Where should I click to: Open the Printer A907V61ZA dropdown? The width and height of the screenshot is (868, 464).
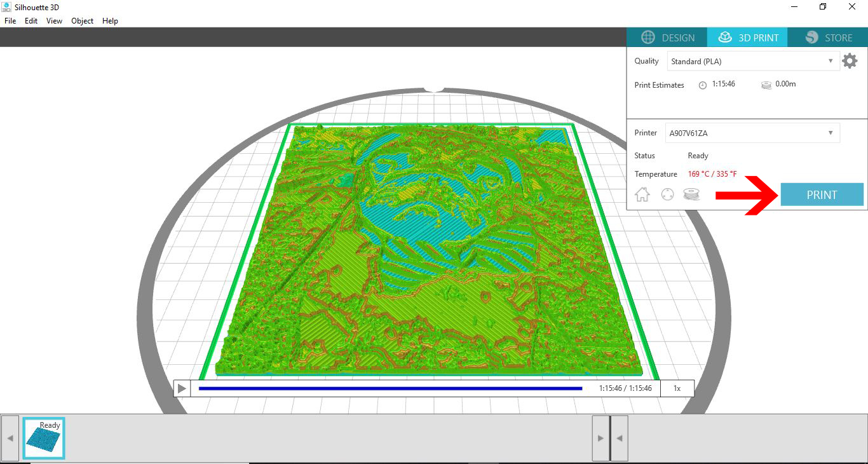coord(753,133)
